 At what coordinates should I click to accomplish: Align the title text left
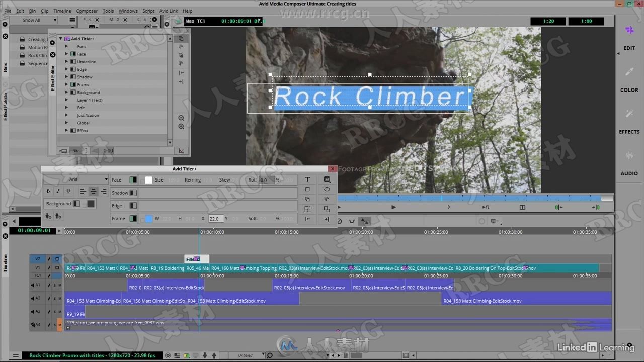[83, 191]
